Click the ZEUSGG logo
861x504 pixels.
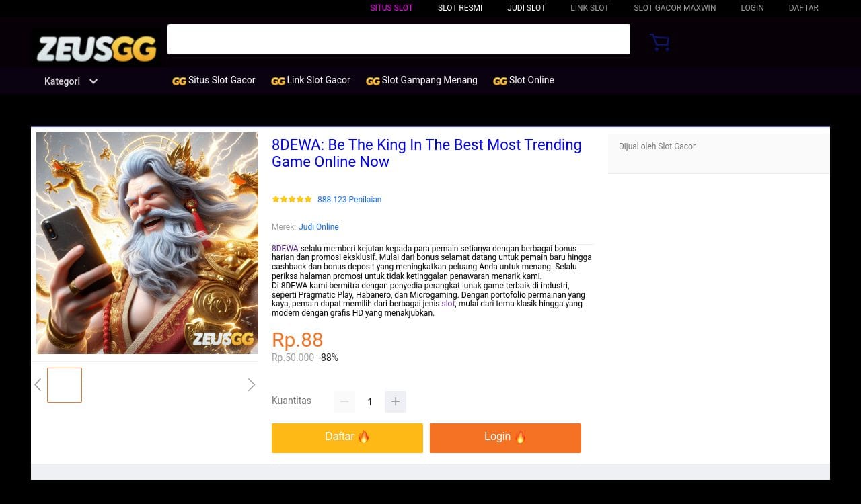[x=97, y=48]
